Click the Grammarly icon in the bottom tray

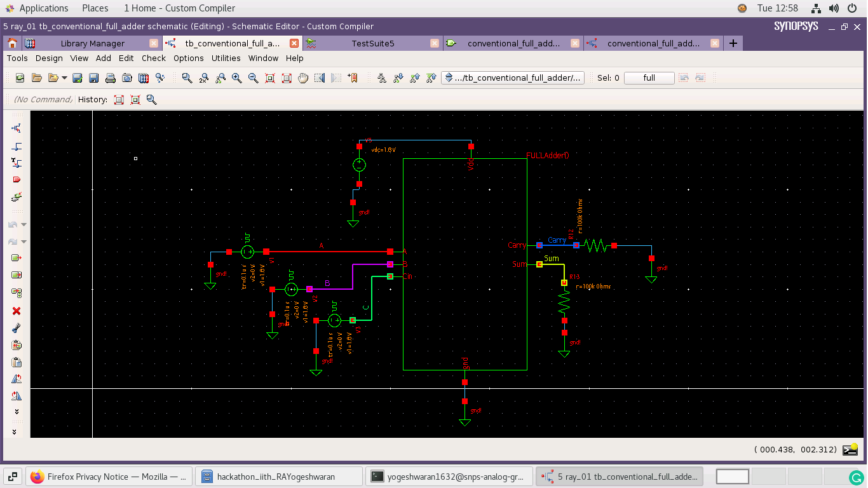pos(857,476)
